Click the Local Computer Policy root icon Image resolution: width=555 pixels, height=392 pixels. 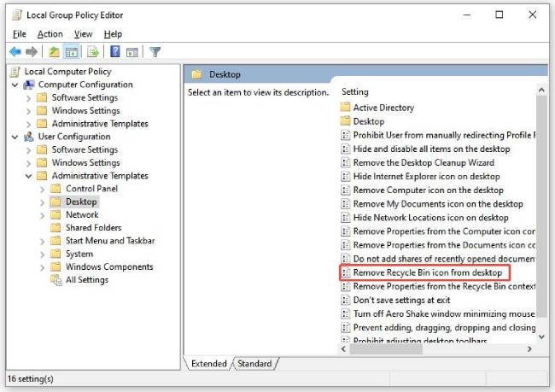tap(15, 72)
